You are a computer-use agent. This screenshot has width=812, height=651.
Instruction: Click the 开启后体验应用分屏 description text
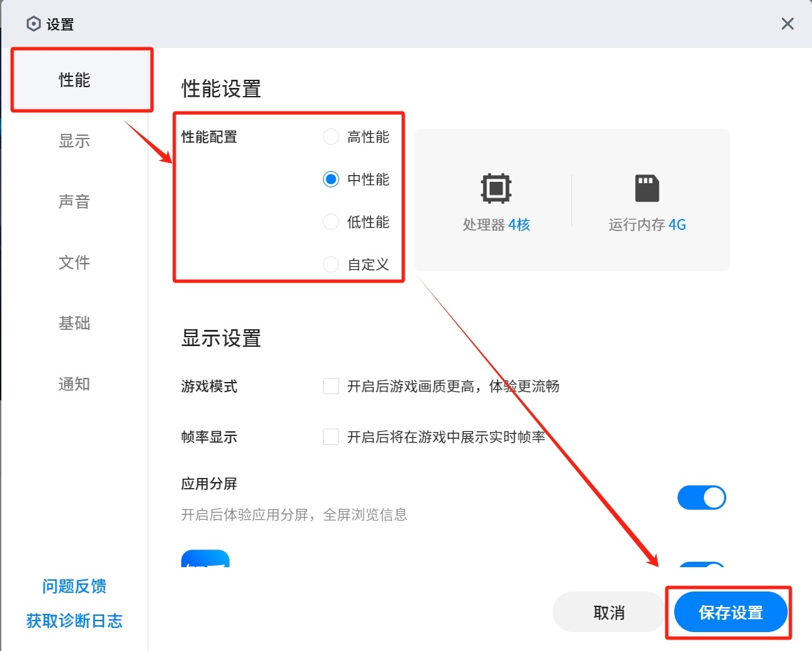click(295, 515)
